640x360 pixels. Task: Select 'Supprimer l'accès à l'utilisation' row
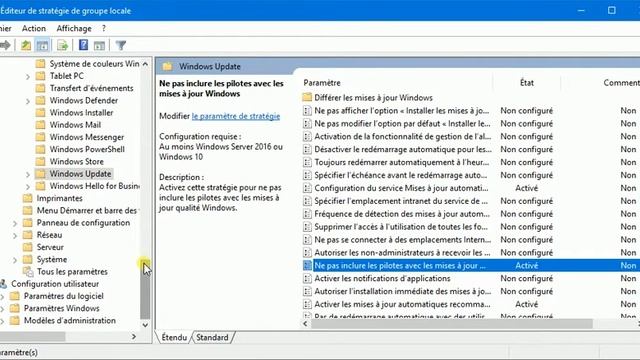[471, 227]
